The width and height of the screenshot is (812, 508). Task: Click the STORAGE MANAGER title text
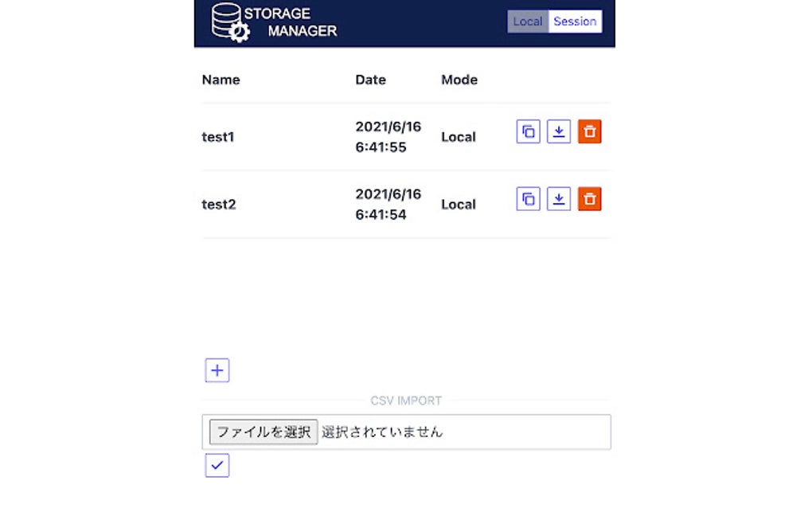[x=290, y=22]
